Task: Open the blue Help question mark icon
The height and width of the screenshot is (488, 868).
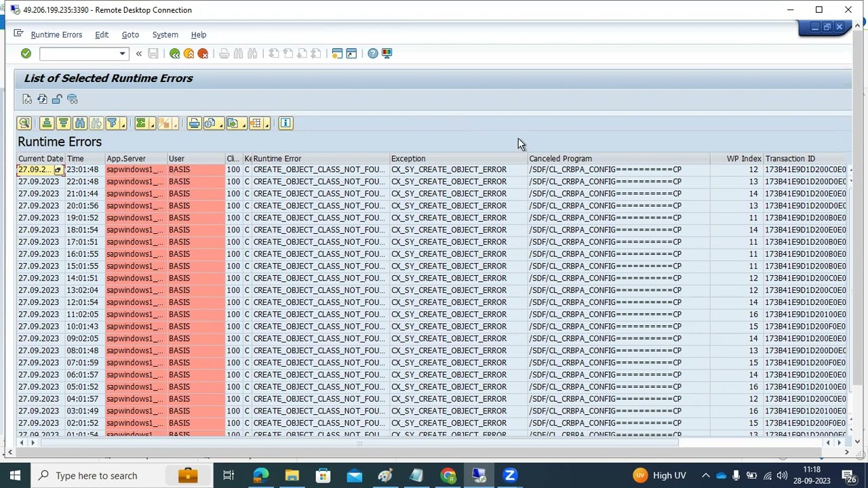Action: pyautogui.click(x=373, y=54)
